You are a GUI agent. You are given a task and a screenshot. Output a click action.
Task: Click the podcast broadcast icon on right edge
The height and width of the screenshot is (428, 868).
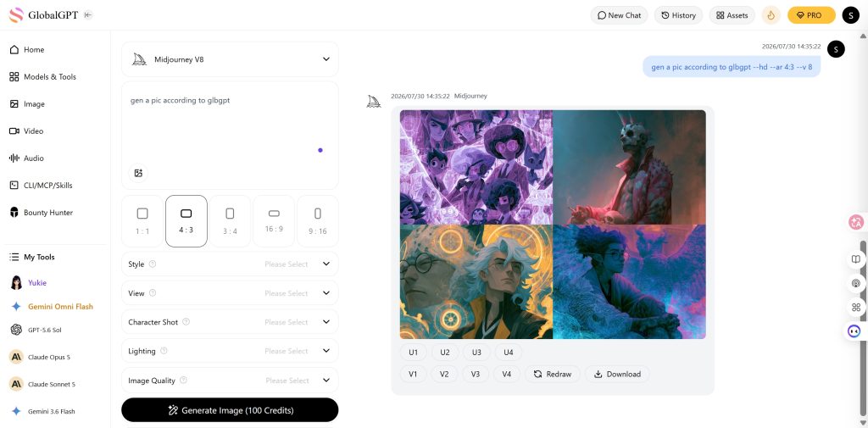856,283
